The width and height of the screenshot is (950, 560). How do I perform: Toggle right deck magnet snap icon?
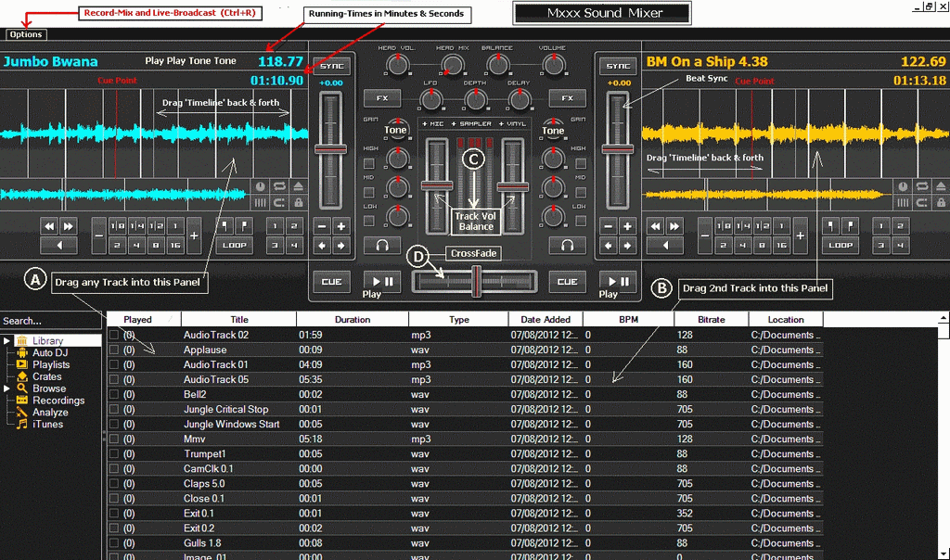(922, 203)
